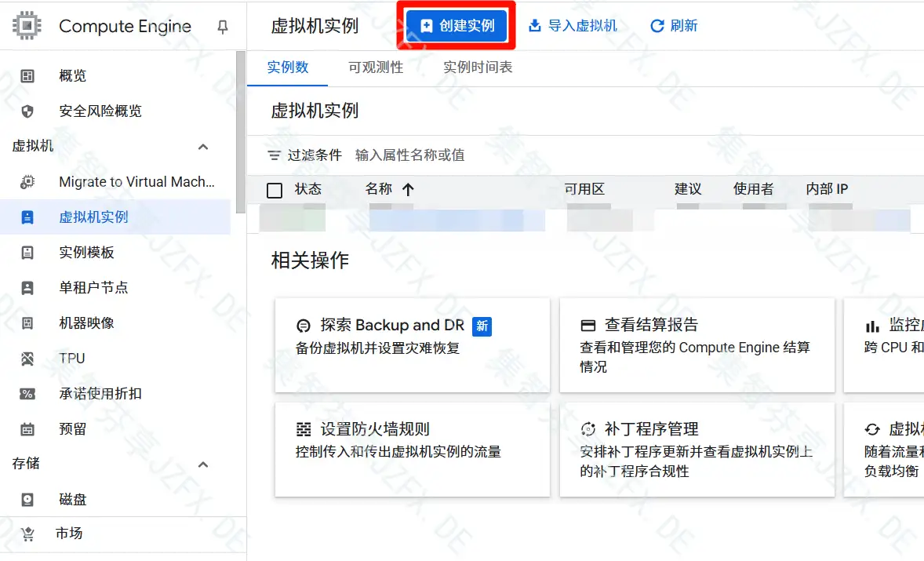This screenshot has width=924, height=561.
Task: Click the 刷新 button
Action: point(674,26)
